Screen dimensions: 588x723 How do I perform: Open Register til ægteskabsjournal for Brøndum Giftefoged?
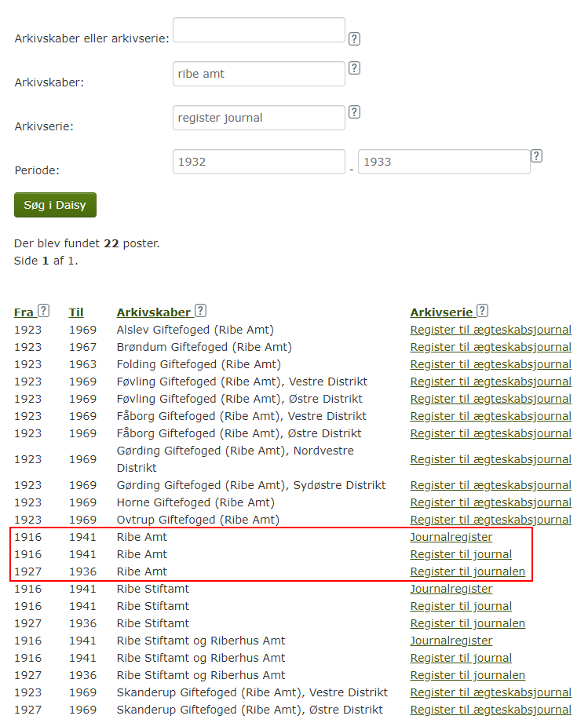point(491,347)
